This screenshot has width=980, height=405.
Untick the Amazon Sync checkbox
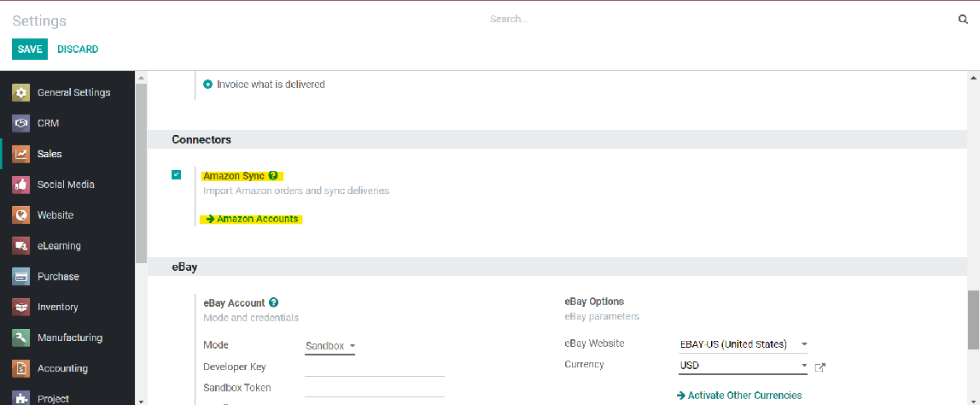pyautogui.click(x=176, y=174)
